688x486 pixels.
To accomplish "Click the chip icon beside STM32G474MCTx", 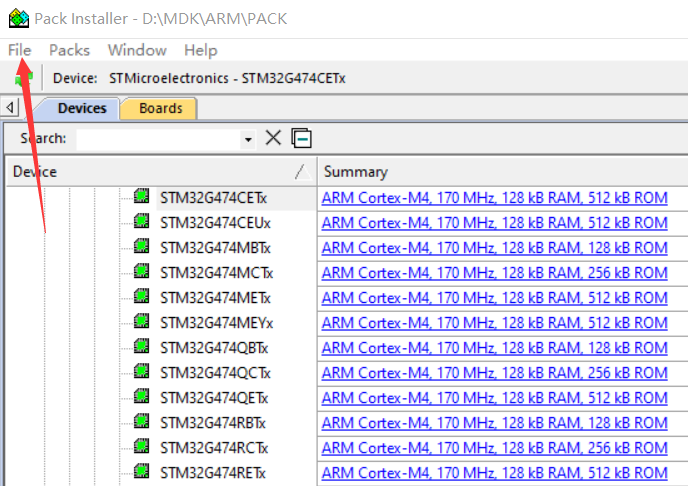I will (x=141, y=271).
